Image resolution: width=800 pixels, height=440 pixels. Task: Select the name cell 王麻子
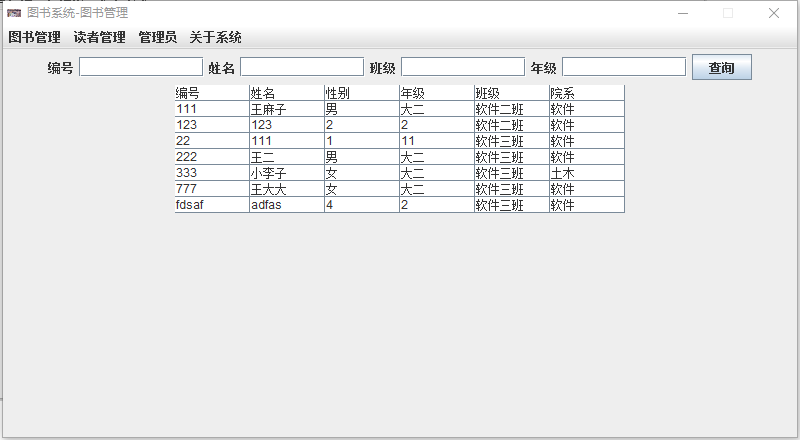tap(287, 109)
